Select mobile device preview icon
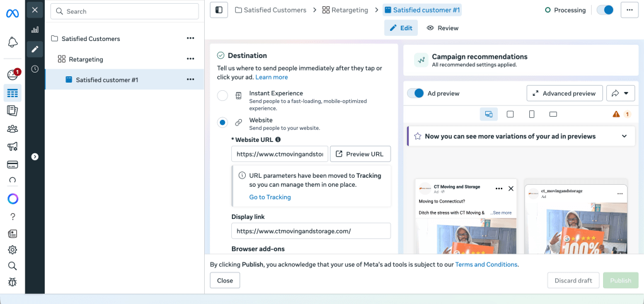Image resolution: width=644 pixels, height=304 pixels. pyautogui.click(x=531, y=114)
